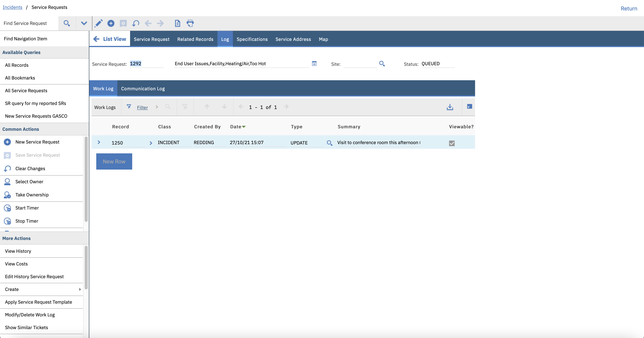Open the long description magnifier next to Summary
This screenshot has height=338, width=644.
pyautogui.click(x=329, y=143)
